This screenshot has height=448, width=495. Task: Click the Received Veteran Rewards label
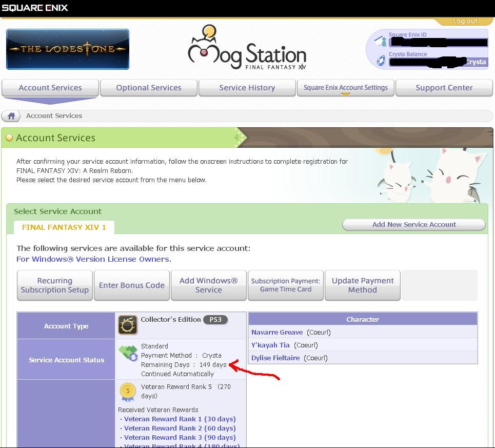click(158, 410)
